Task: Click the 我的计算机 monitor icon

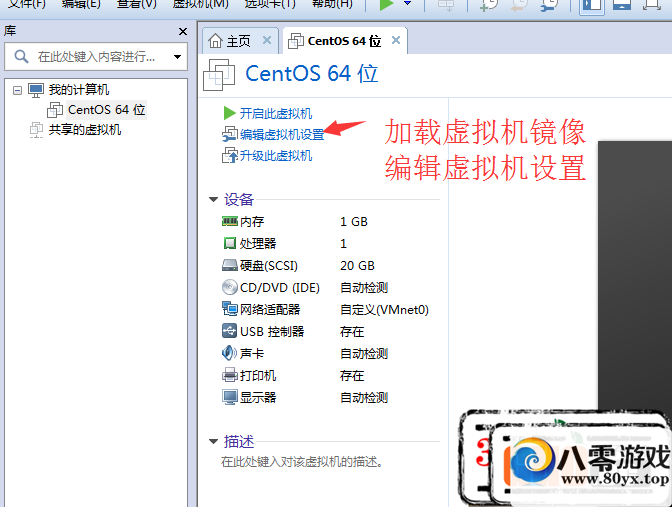Action: 36,90
